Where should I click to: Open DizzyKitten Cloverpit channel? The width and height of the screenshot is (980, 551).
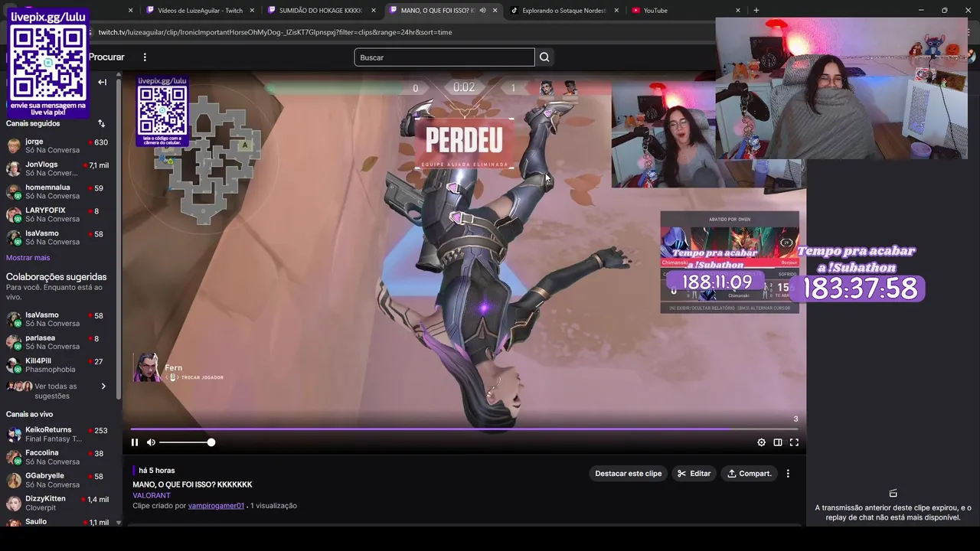point(57,504)
